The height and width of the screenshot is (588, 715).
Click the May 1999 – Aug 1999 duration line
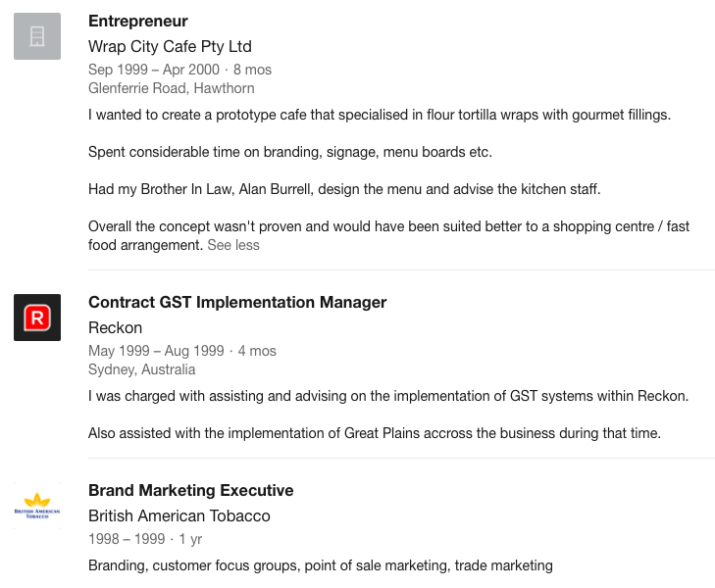click(182, 351)
